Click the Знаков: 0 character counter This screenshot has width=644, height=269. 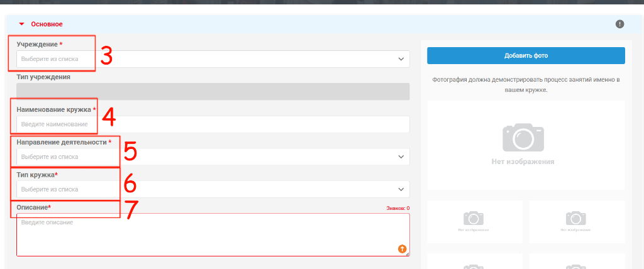[397, 208]
